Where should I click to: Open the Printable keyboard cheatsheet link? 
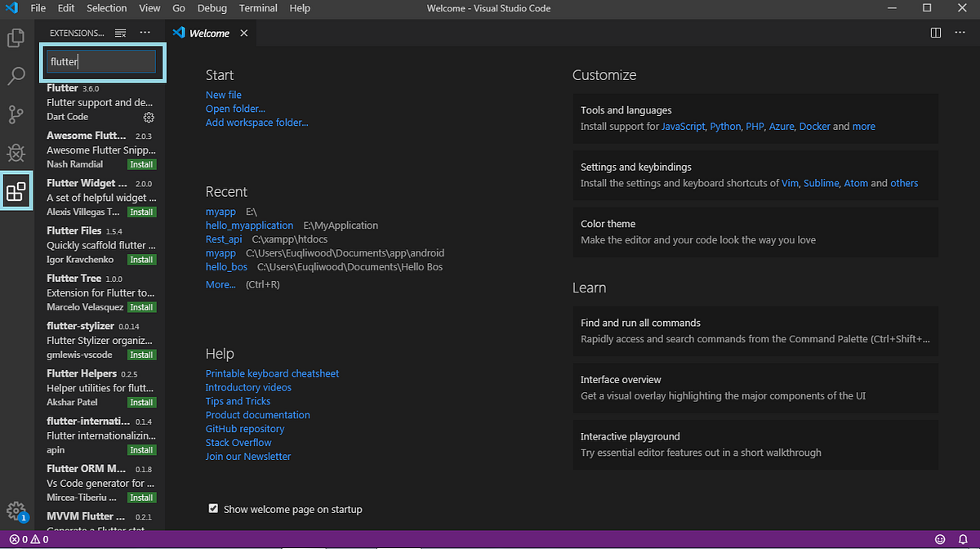(272, 373)
